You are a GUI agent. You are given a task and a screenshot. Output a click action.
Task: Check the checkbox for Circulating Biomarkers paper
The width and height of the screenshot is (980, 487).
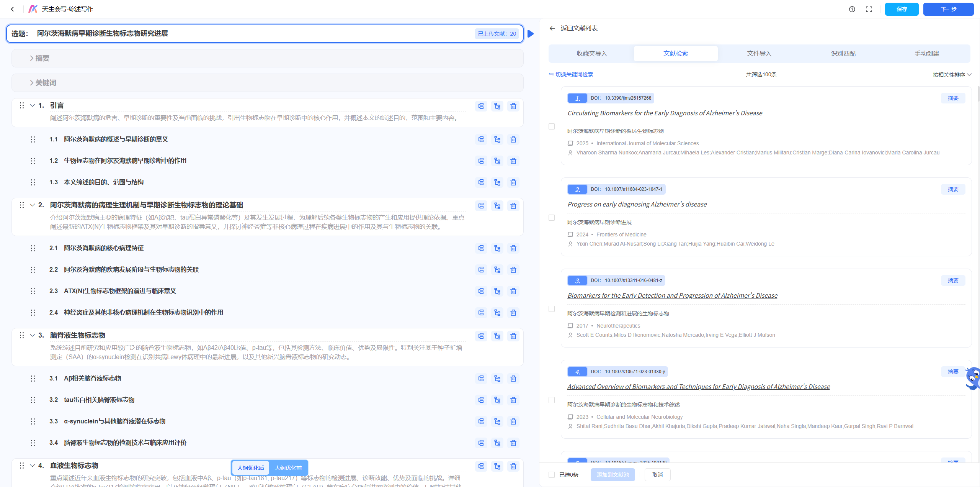(x=551, y=126)
